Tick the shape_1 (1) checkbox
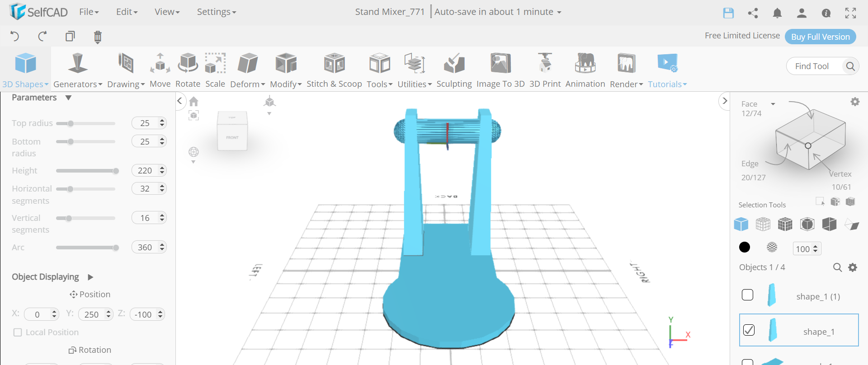The image size is (868, 365). [x=748, y=295]
